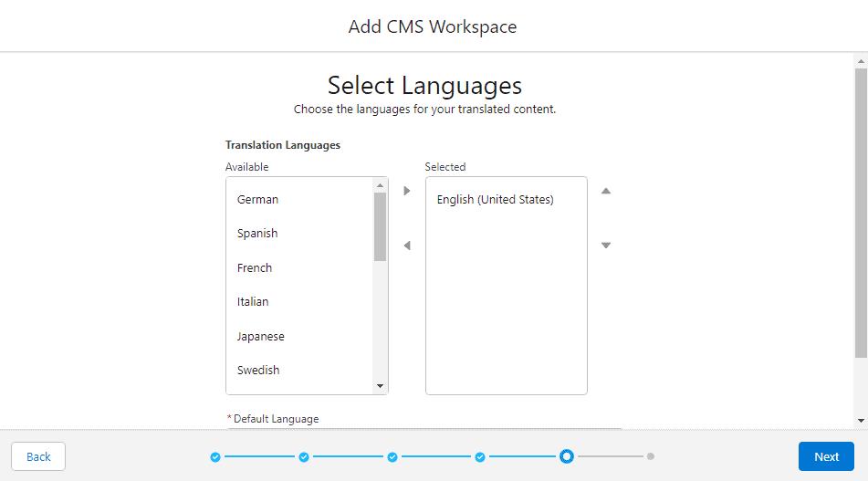Click the final incomplete progress step
Screen dimensions: 868x481
pos(651,456)
